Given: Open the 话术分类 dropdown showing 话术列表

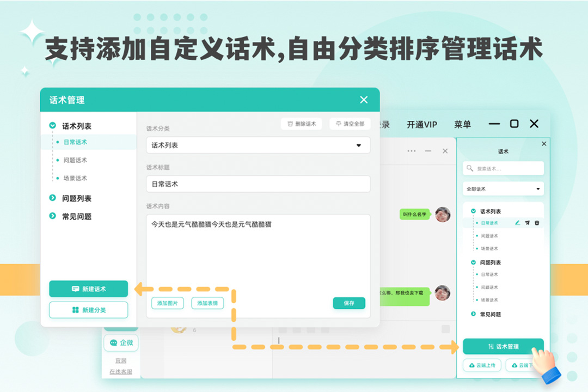Looking at the screenshot, I should point(258,145).
